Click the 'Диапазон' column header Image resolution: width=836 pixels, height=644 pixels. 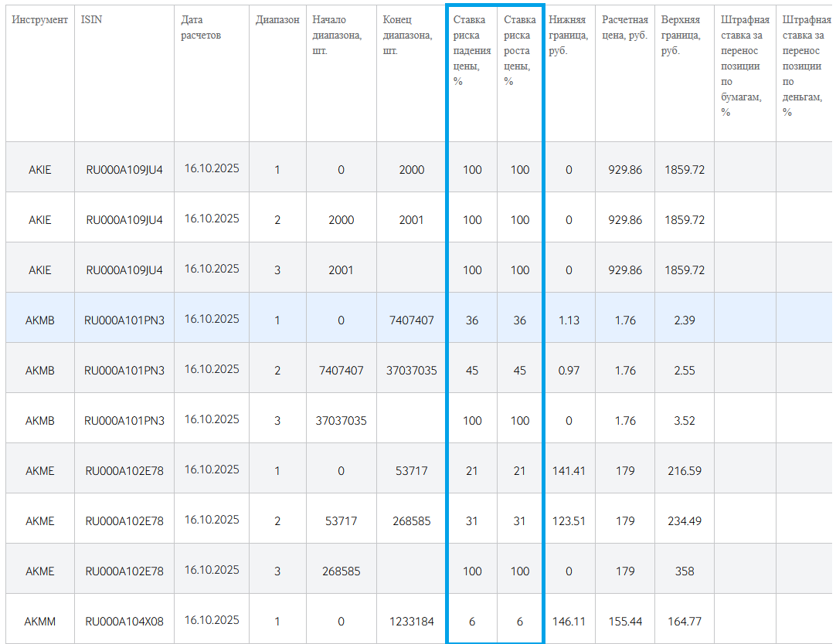coord(277,19)
